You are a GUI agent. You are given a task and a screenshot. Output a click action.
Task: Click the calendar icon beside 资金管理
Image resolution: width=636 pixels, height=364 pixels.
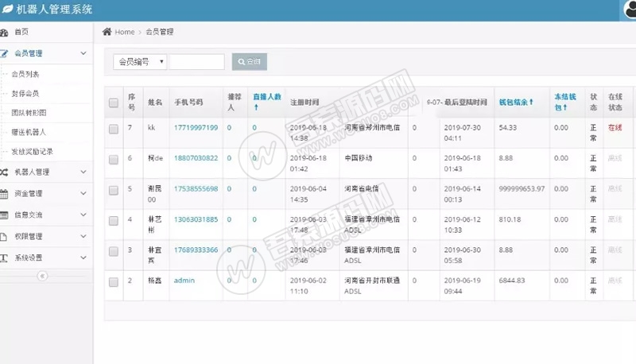click(5, 193)
